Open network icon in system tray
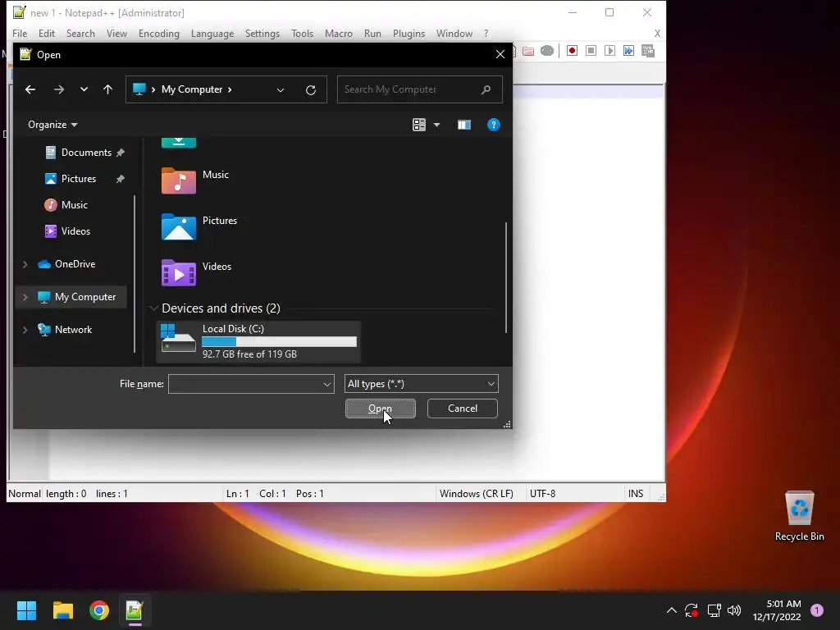 pyautogui.click(x=714, y=610)
